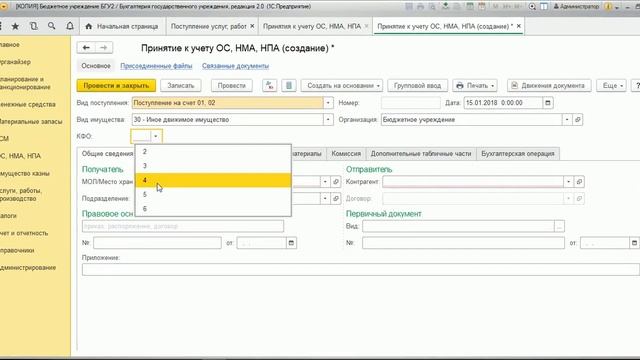Open the Еще menu

click(611, 85)
